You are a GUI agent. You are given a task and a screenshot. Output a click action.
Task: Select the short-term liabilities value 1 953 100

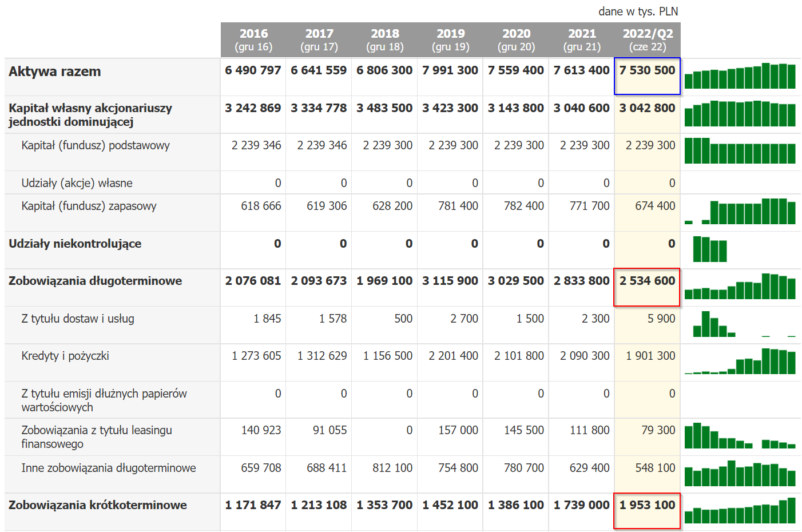tap(647, 505)
